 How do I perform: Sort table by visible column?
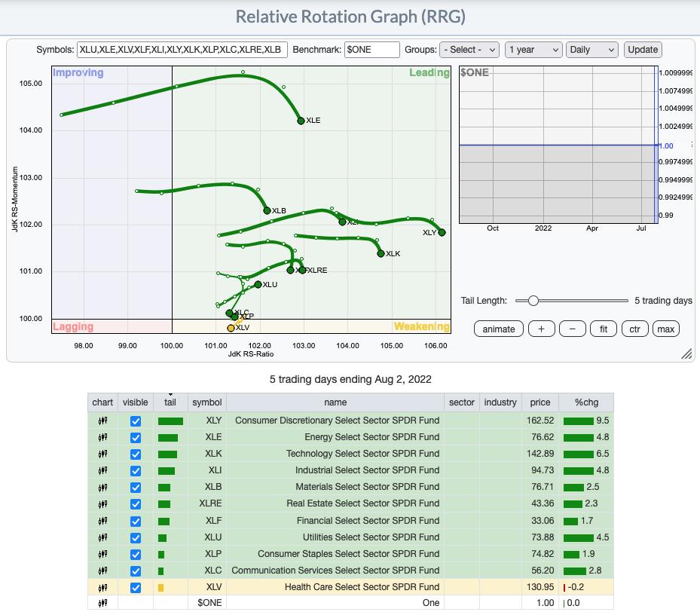[x=136, y=402]
